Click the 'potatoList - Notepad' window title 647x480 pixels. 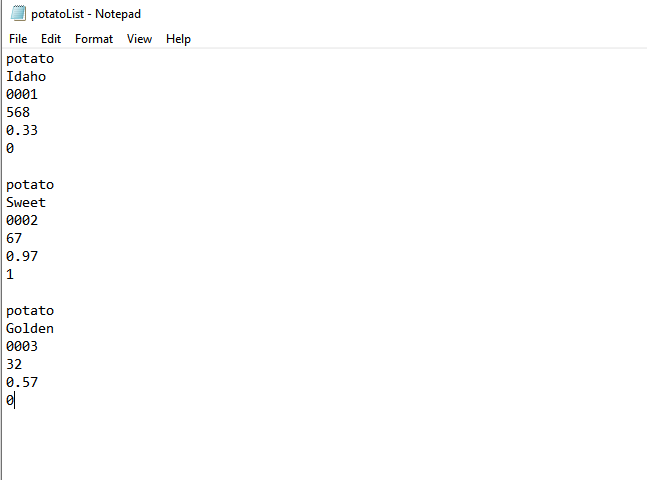pyautogui.click(x=86, y=14)
